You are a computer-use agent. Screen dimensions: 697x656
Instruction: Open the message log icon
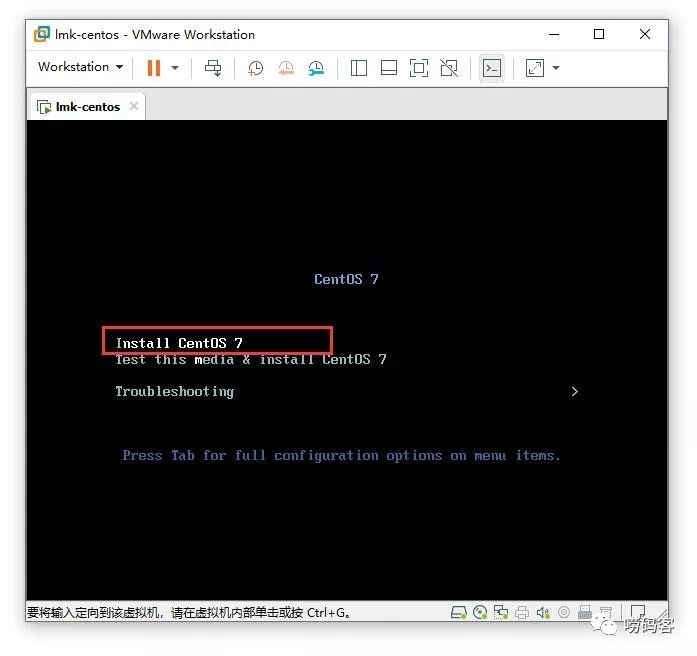(638, 612)
